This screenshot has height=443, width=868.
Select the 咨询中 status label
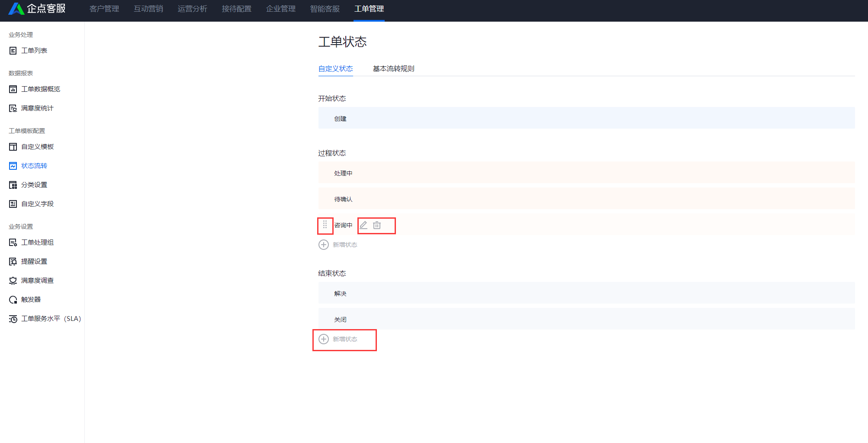343,225
